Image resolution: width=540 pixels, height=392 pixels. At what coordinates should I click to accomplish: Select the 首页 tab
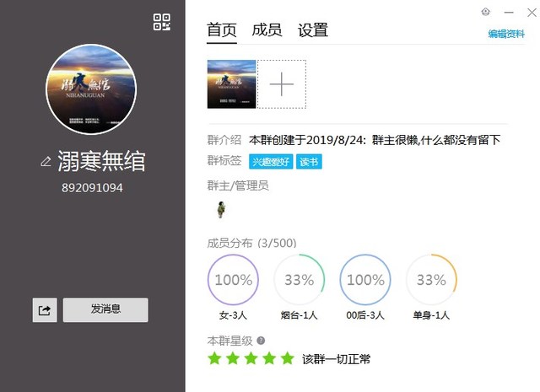(222, 30)
